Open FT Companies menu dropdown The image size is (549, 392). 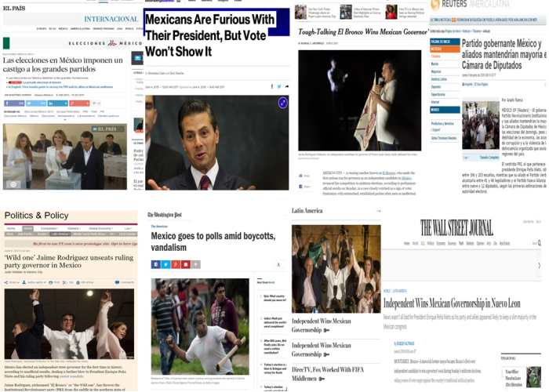click(49, 228)
